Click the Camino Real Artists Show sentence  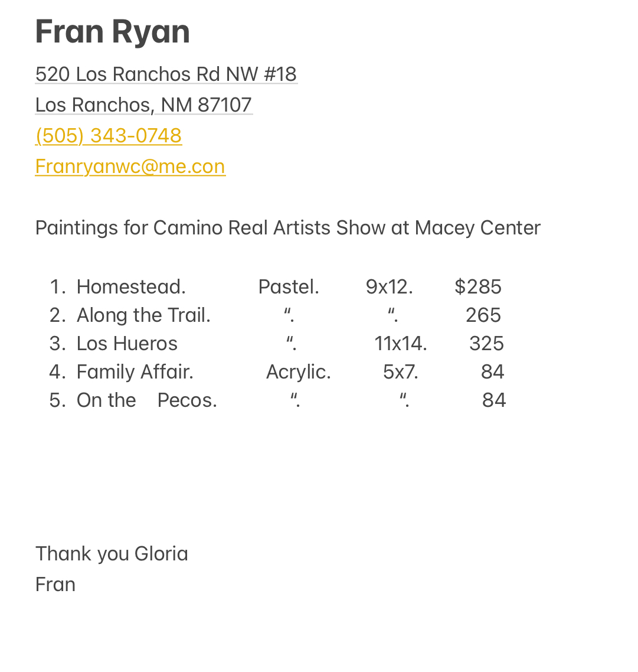coord(287,228)
